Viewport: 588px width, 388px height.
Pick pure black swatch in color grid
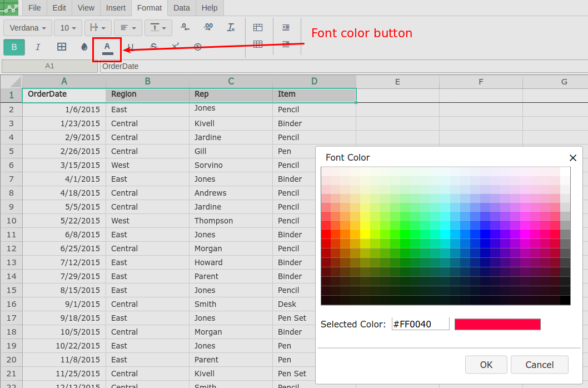[x=565, y=300]
